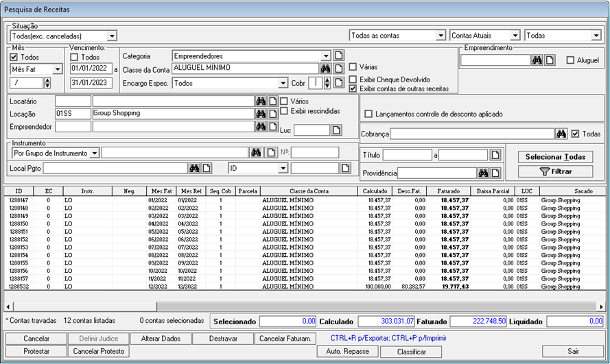Click the Classificar button
The height and width of the screenshot is (364, 610).
[x=411, y=352]
